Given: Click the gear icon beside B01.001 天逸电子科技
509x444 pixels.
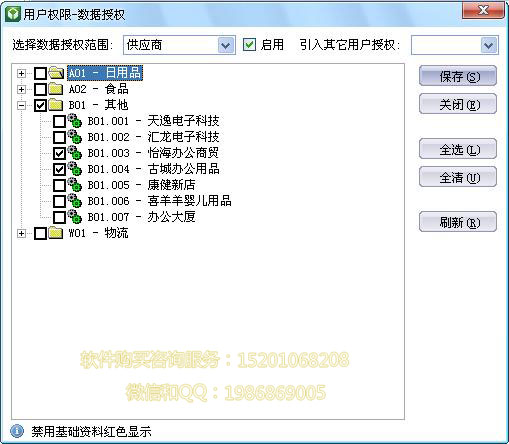Looking at the screenshot, I should (75, 120).
